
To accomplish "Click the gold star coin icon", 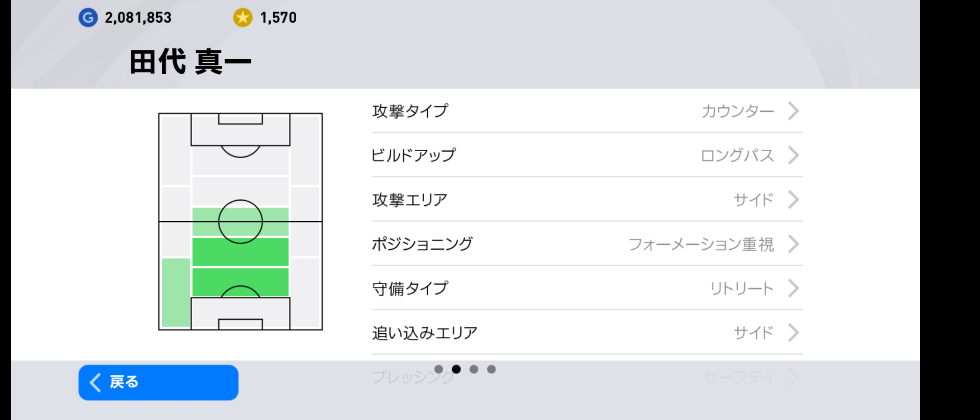I will click(x=243, y=17).
